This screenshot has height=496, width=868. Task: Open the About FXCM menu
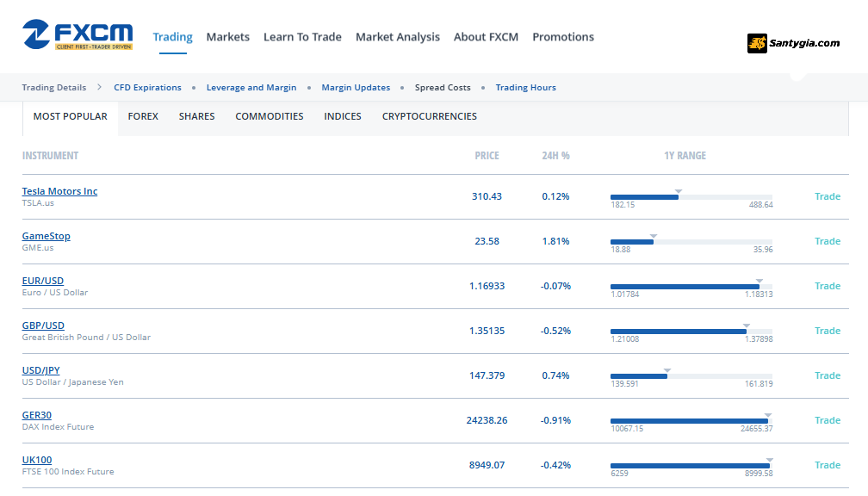point(486,37)
